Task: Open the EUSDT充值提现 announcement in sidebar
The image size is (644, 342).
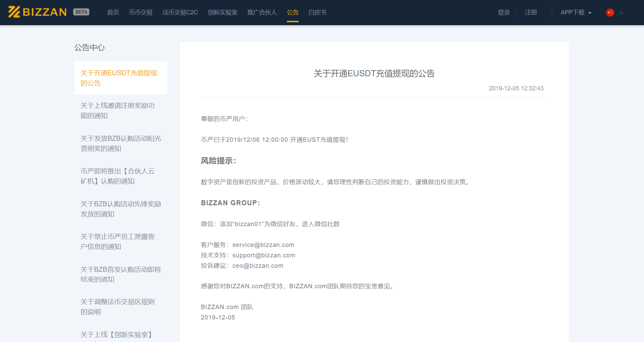Action: [x=119, y=78]
